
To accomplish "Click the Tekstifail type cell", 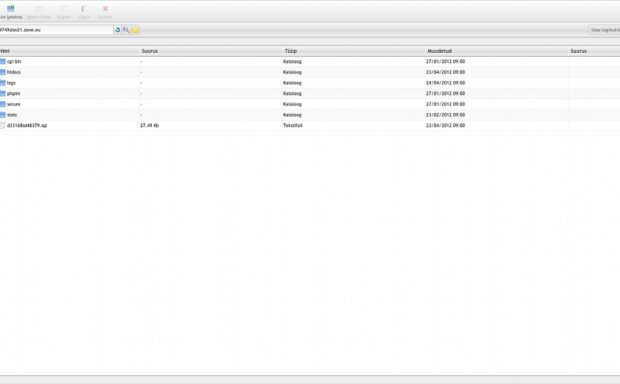I will pyautogui.click(x=293, y=125).
